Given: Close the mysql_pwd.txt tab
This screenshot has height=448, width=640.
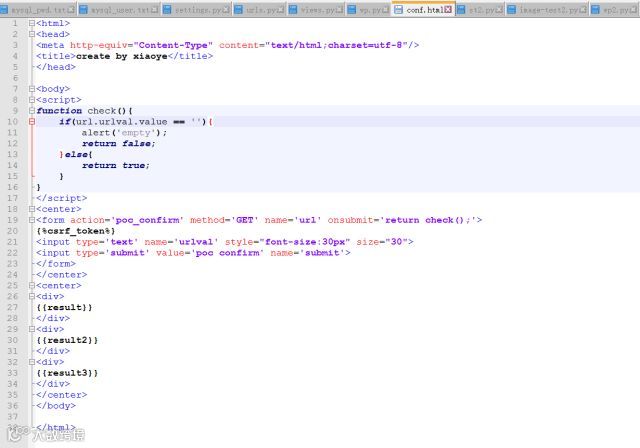Looking at the screenshot, I should tap(71, 9).
